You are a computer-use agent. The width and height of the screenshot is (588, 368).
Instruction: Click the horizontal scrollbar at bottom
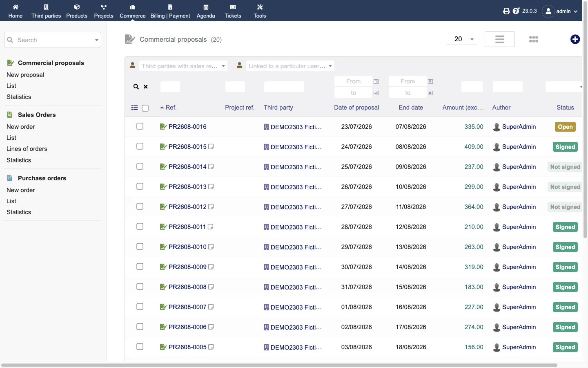point(279,365)
